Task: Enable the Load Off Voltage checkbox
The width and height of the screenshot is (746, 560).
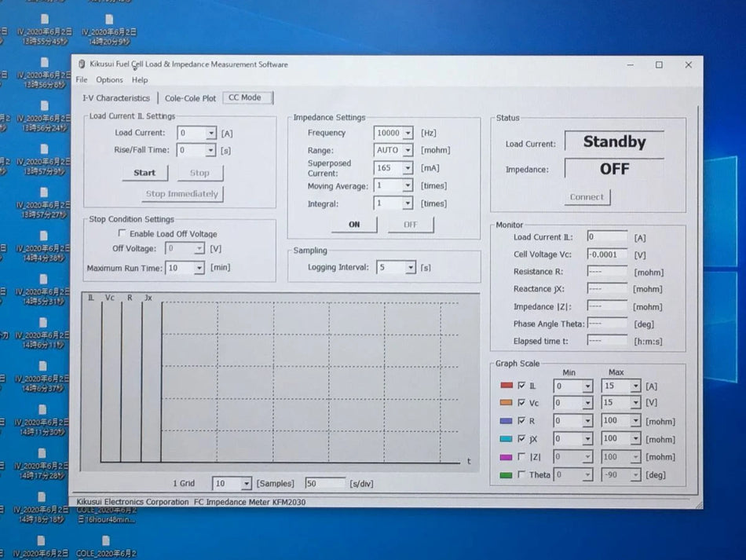Action: pos(122,233)
